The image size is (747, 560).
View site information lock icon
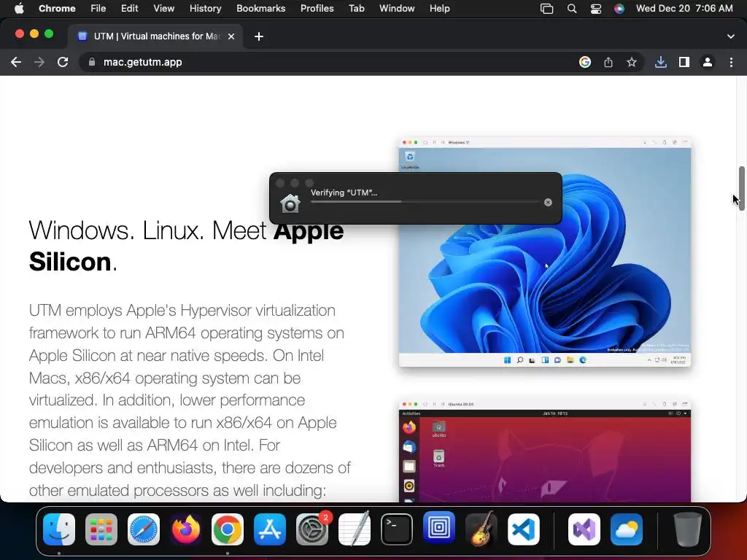91,62
